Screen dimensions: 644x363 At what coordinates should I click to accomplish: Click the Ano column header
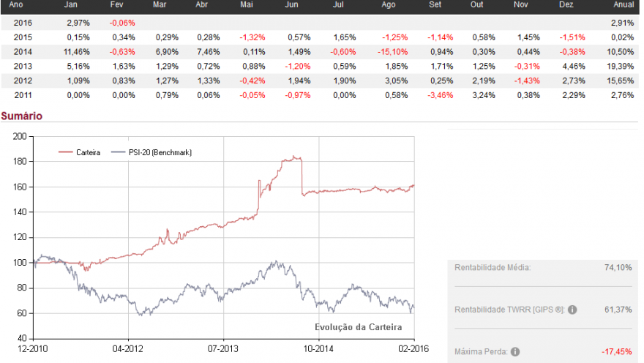pyautogui.click(x=16, y=4)
